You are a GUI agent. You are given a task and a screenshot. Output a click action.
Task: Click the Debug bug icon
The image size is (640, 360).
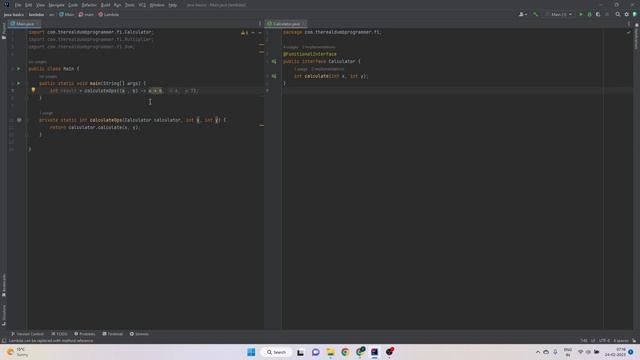tap(589, 14)
